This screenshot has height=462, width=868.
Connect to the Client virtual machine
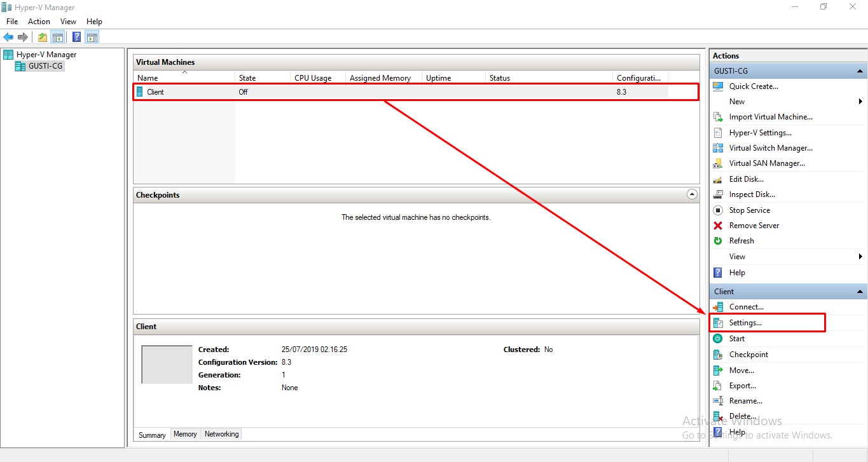747,307
